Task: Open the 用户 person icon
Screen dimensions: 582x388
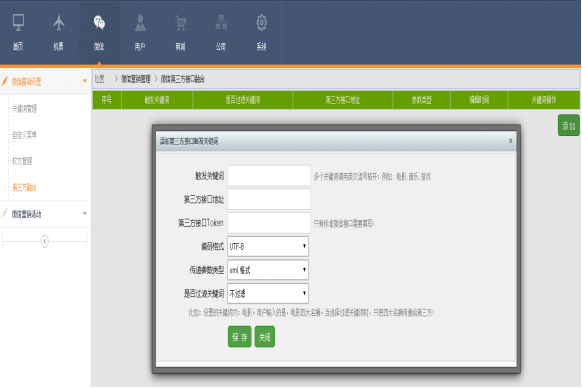Action: [x=140, y=23]
